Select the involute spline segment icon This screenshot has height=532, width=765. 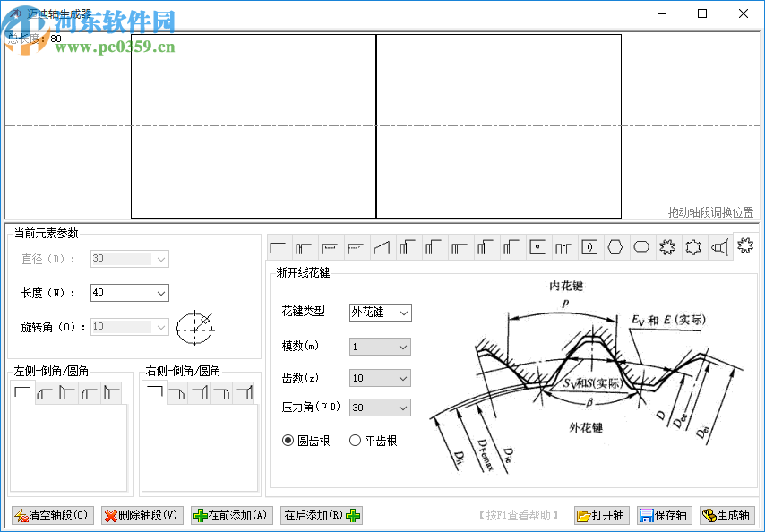click(744, 246)
